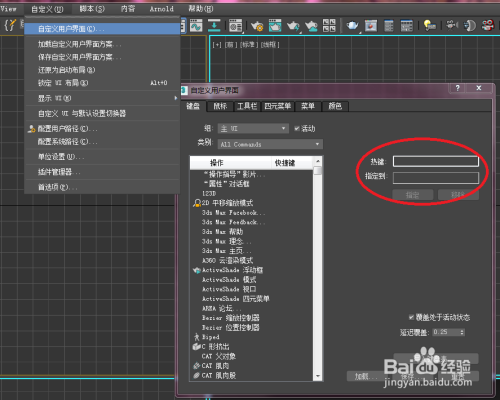Choose 锁定 UI 布局 menu item

(x=102, y=83)
